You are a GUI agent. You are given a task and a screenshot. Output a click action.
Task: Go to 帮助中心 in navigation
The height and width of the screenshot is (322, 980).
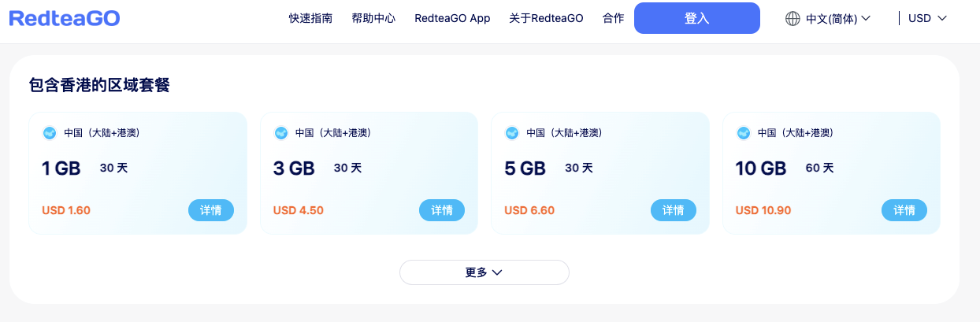click(x=373, y=18)
